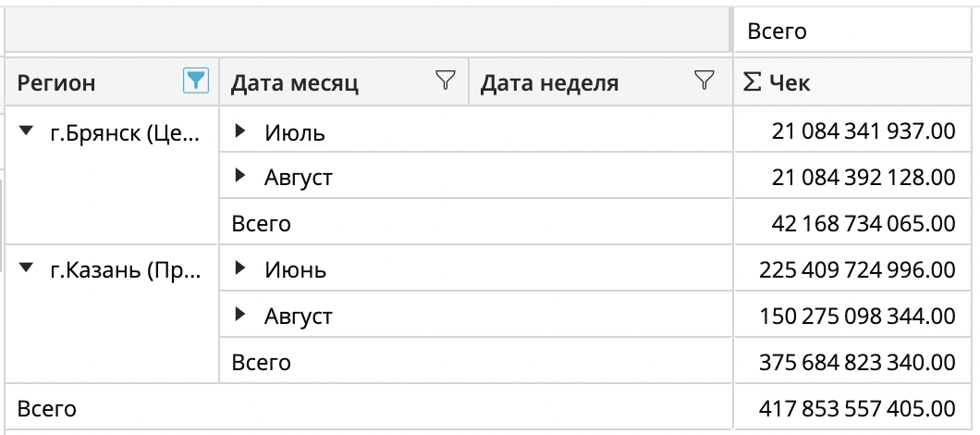
Task: Expand Август under г.Казань
Action: (241, 317)
